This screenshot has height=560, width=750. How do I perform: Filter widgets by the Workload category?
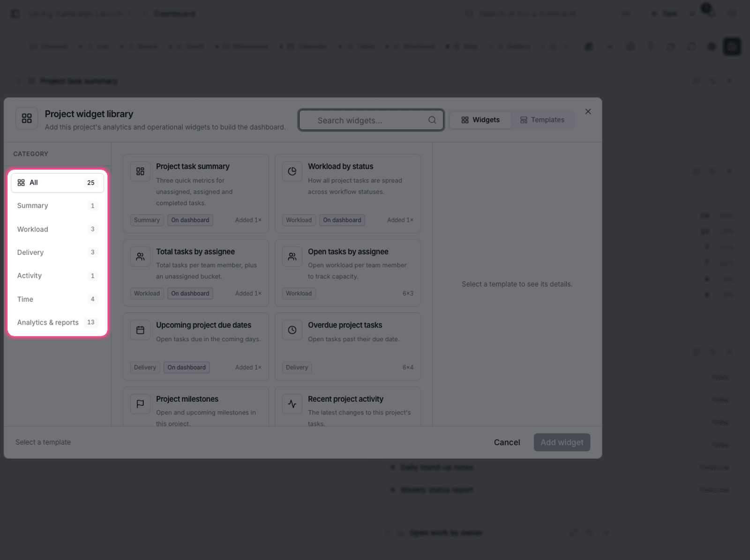58,229
